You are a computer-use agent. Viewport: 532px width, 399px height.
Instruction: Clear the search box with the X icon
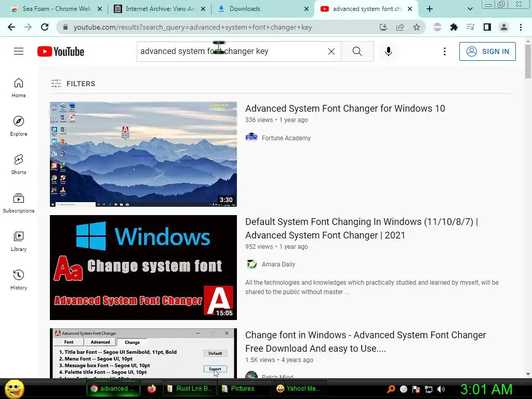(x=331, y=51)
